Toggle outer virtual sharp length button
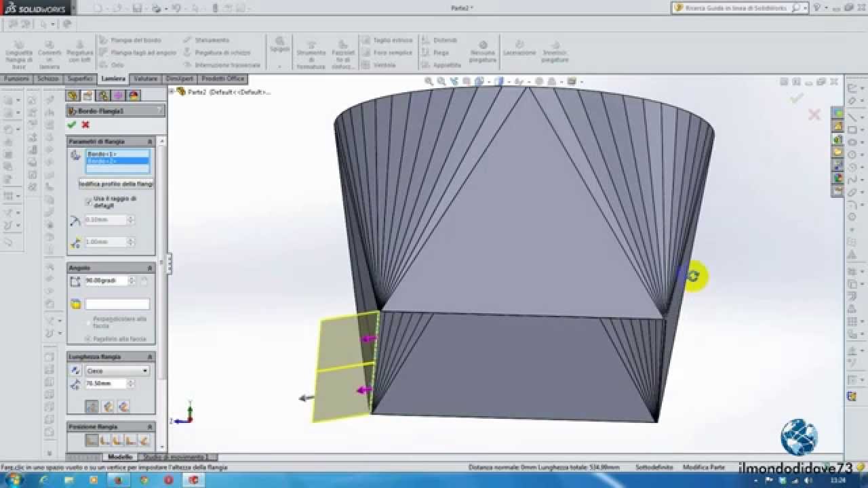 coord(92,407)
